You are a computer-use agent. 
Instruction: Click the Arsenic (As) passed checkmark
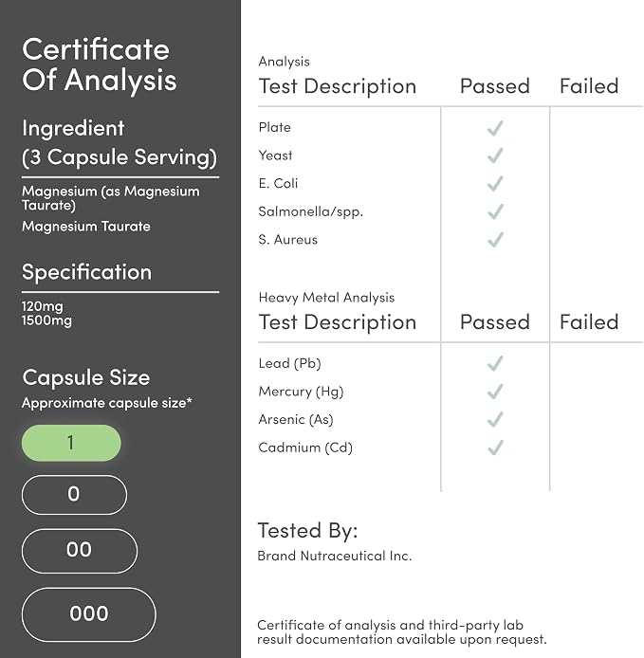point(495,420)
